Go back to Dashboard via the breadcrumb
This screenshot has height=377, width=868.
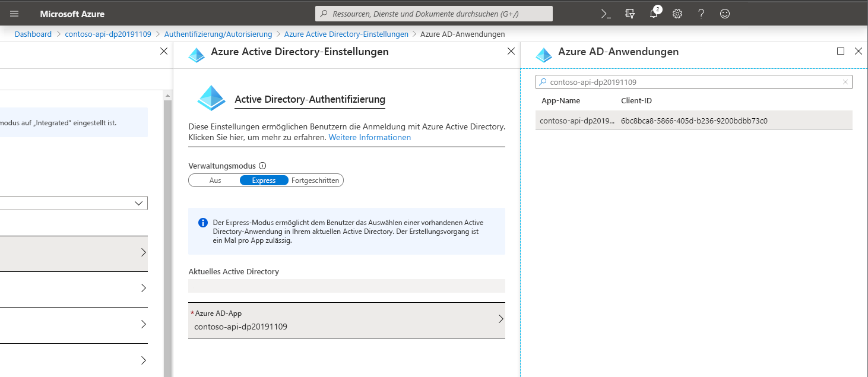pos(33,34)
